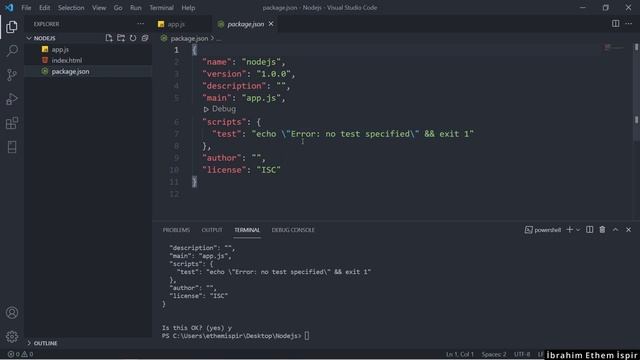Open the Manage gear icon
The height and width of the screenshot is (360, 640).
pos(12,336)
